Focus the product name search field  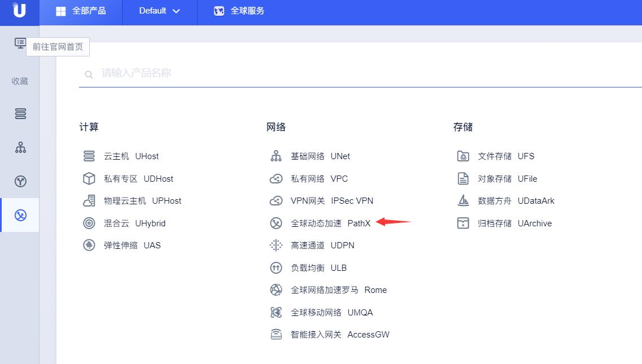(x=360, y=73)
